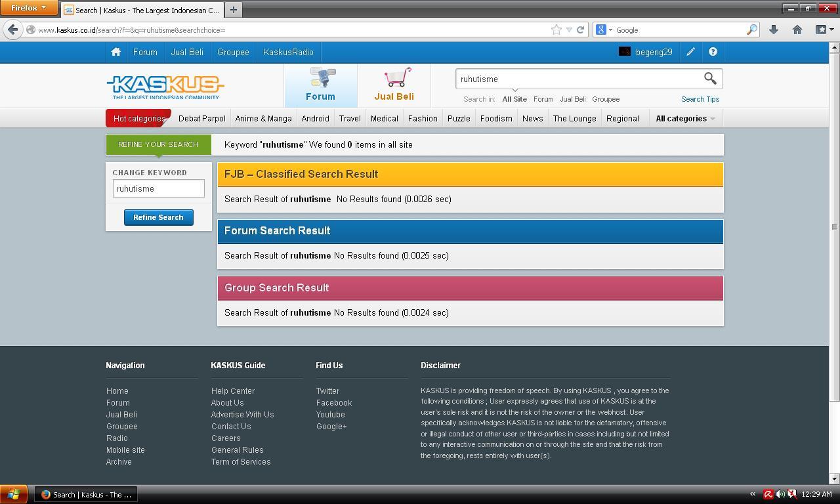Click the Google search magnifier in Firefox toolbar

(752, 30)
